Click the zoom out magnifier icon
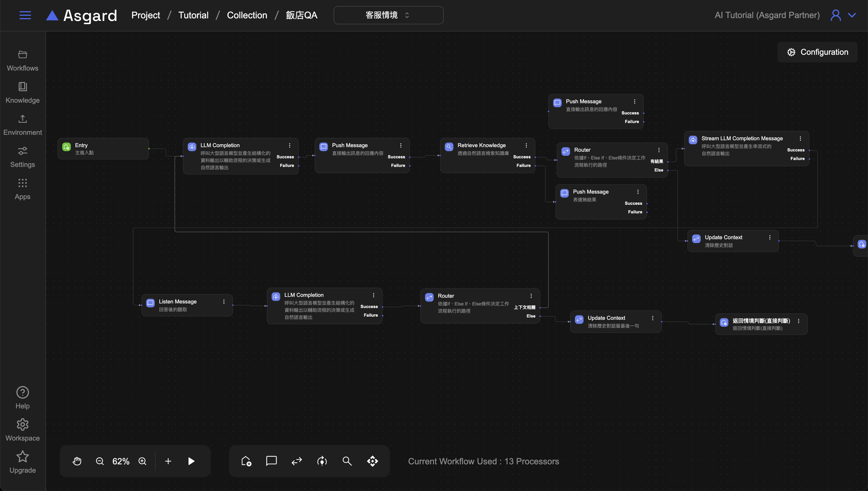868x491 pixels. 100,461
